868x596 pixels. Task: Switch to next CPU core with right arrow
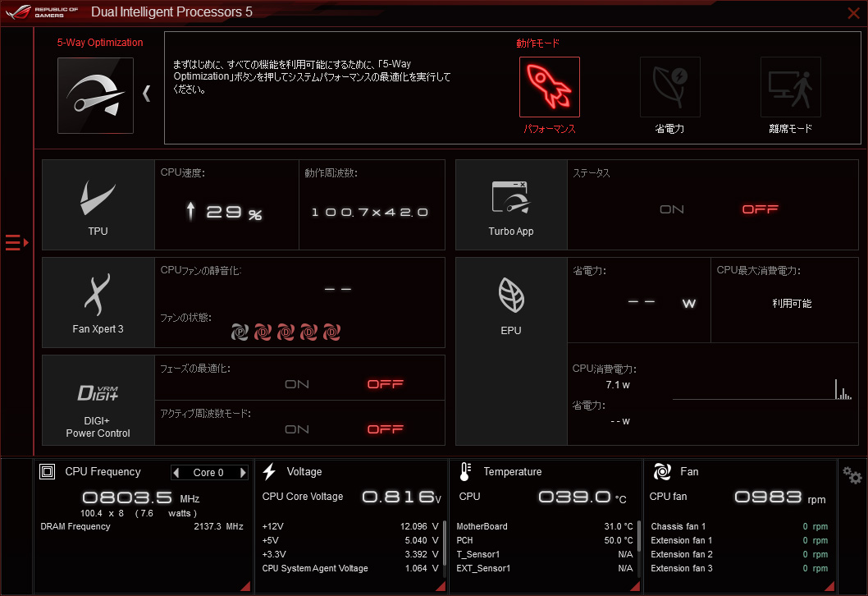243,473
